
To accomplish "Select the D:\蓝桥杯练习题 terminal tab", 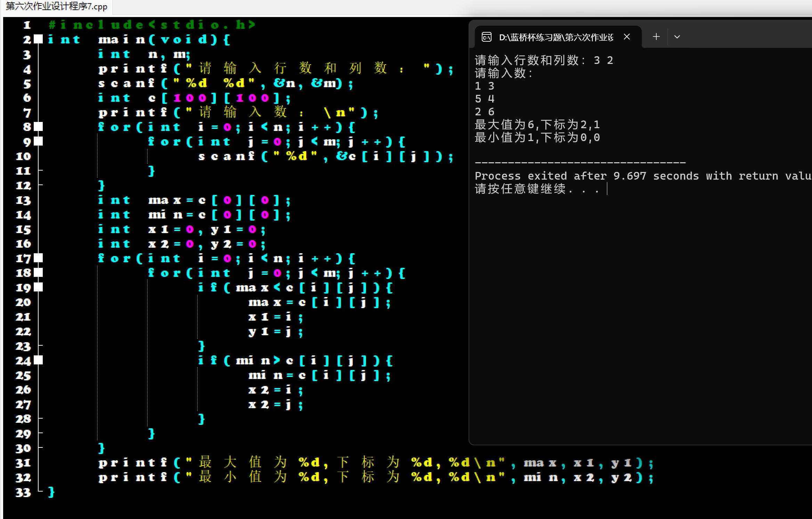I will click(x=555, y=37).
